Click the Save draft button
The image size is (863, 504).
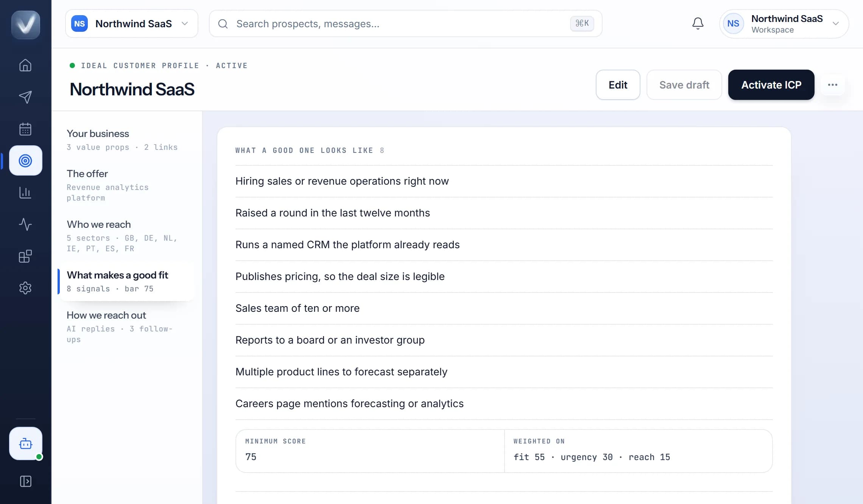tap(684, 85)
